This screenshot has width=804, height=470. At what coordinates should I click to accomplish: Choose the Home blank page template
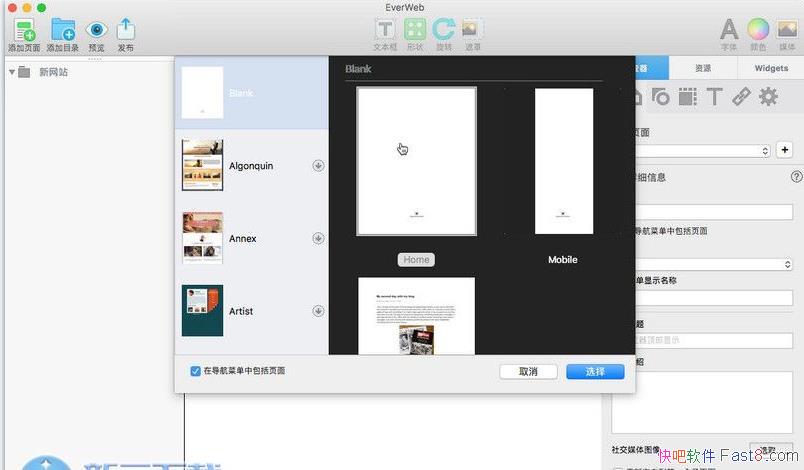[416, 161]
